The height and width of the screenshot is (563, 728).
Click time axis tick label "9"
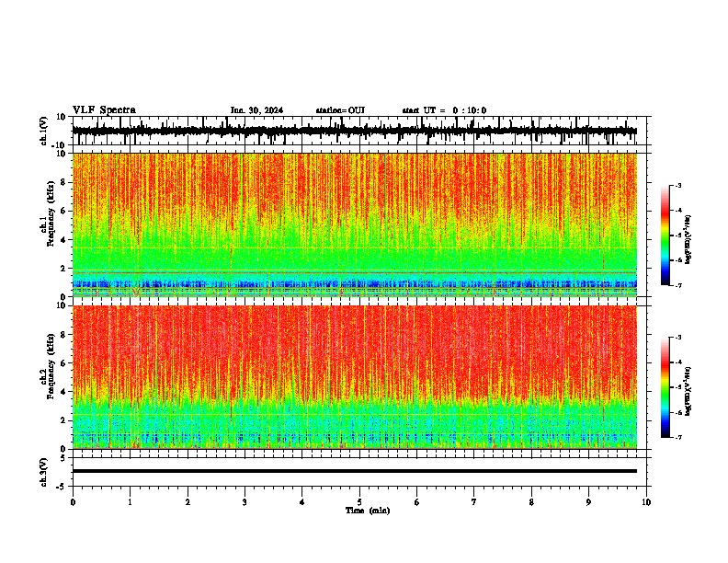click(588, 502)
